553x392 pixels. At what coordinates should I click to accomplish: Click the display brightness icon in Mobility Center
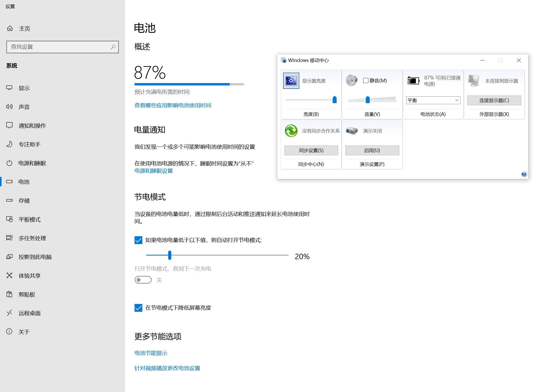click(x=291, y=81)
